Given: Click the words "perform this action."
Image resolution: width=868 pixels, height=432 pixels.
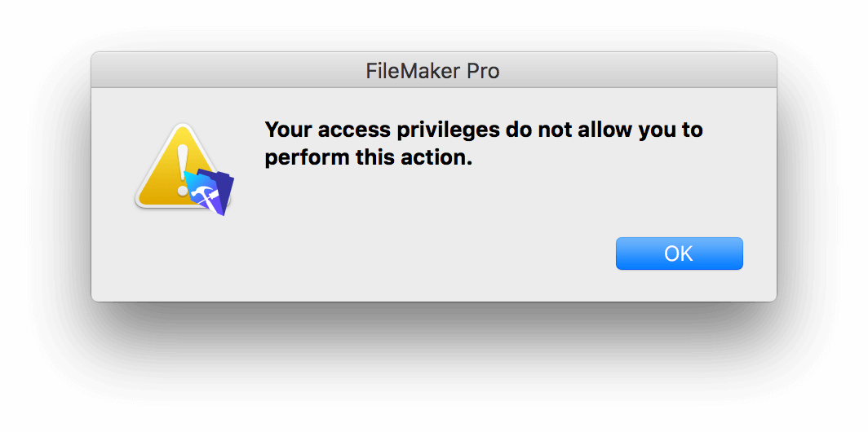Looking at the screenshot, I should click(368, 157).
